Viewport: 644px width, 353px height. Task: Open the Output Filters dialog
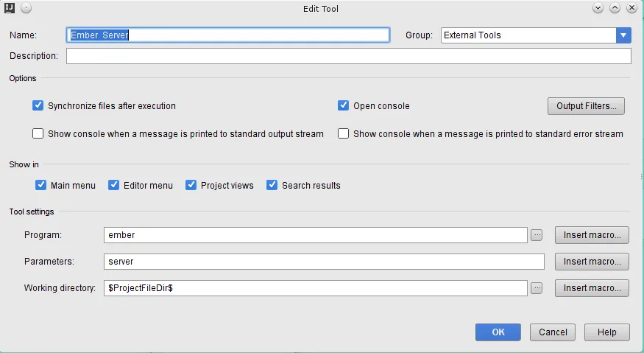pyautogui.click(x=586, y=106)
